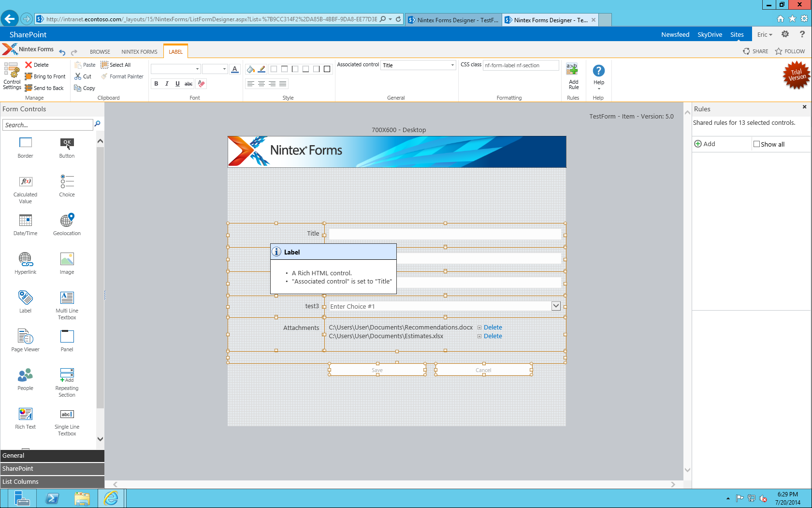Open the Associated control dropdown

[x=452, y=65]
